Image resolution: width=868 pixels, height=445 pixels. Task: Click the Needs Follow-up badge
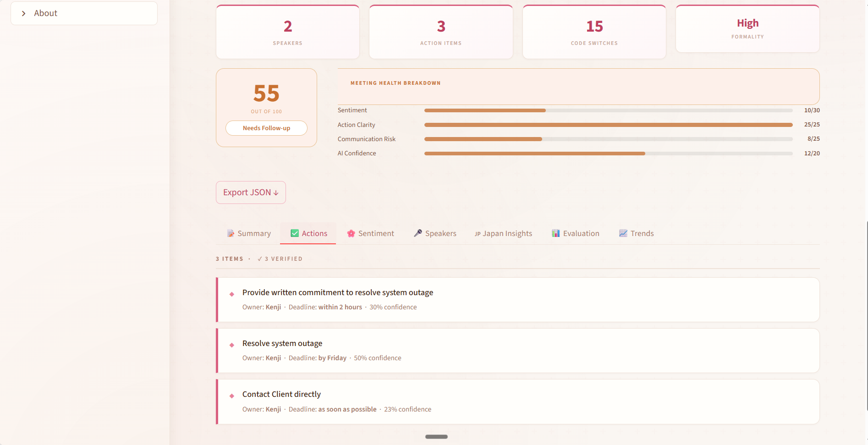pos(266,128)
